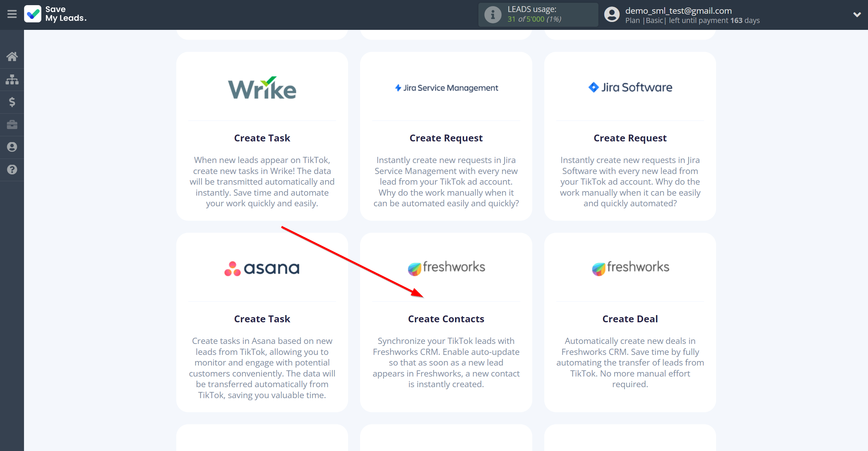This screenshot has height=451, width=868.
Task: Click the Asana card description text
Action: tap(262, 368)
